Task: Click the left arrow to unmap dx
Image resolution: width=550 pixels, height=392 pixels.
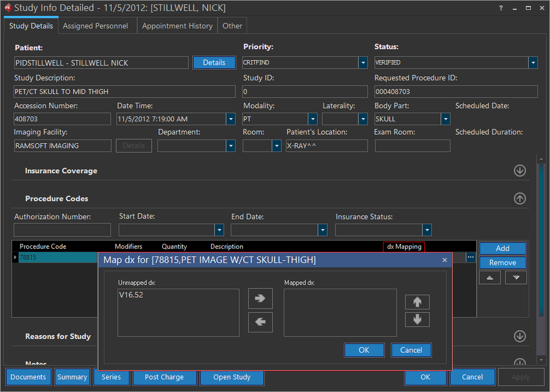Action: coord(260,322)
